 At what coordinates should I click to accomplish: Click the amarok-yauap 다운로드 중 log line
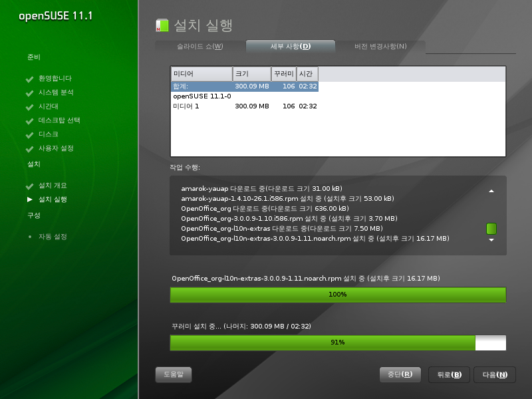click(261, 189)
